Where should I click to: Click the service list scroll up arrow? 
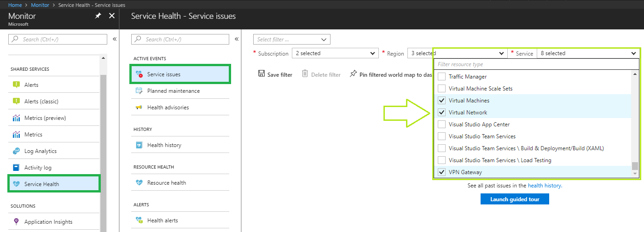[x=635, y=74]
